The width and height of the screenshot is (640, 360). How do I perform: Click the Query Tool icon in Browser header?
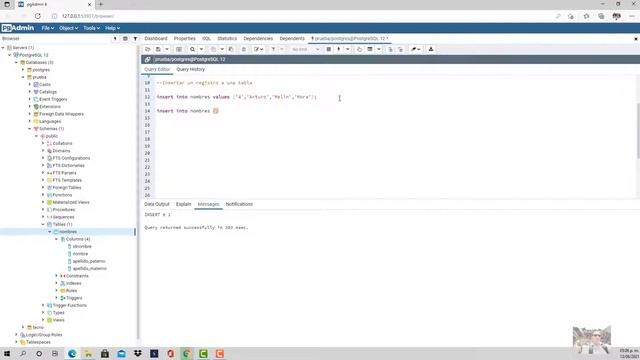tap(115, 38)
